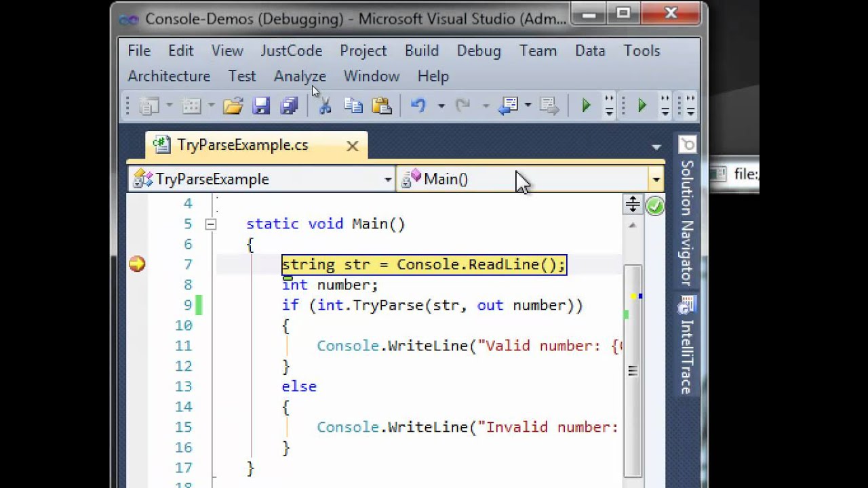
Task: Click the C# file icon on the TryParseExample tab
Action: [x=161, y=144]
